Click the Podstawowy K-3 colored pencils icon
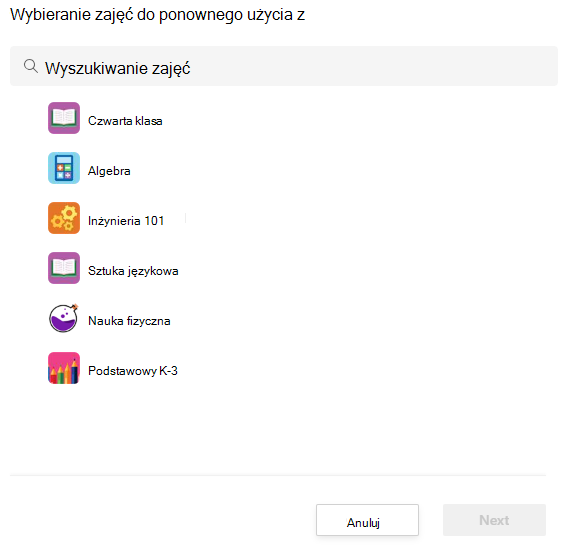 (64, 368)
